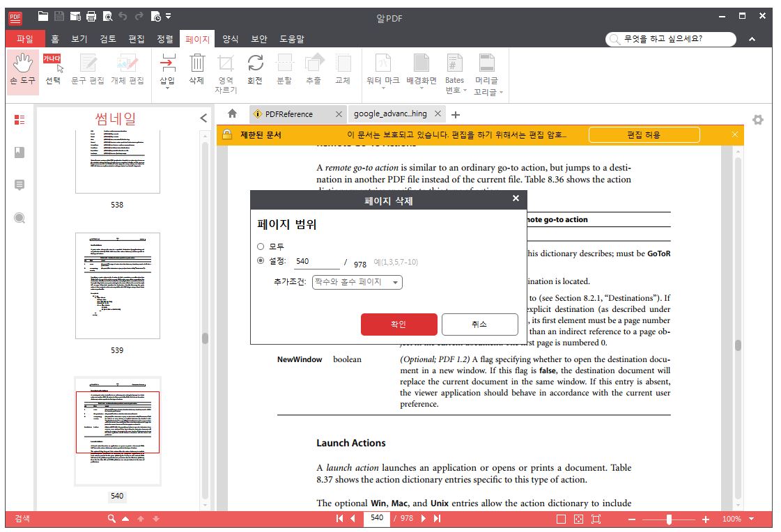Click the zoom in plus button
Image resolution: width=781 pixels, height=532 pixels.
[705, 519]
